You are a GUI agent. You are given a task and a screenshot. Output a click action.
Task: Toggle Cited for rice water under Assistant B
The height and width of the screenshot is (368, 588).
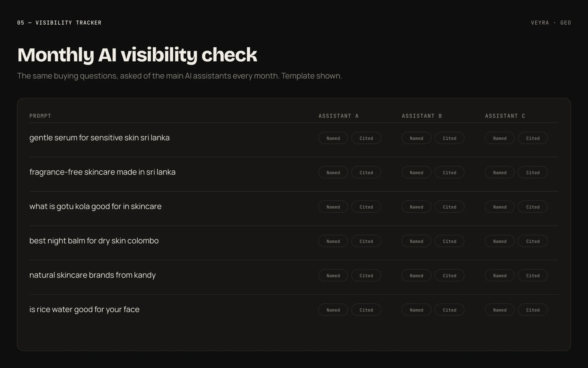[x=450, y=310]
